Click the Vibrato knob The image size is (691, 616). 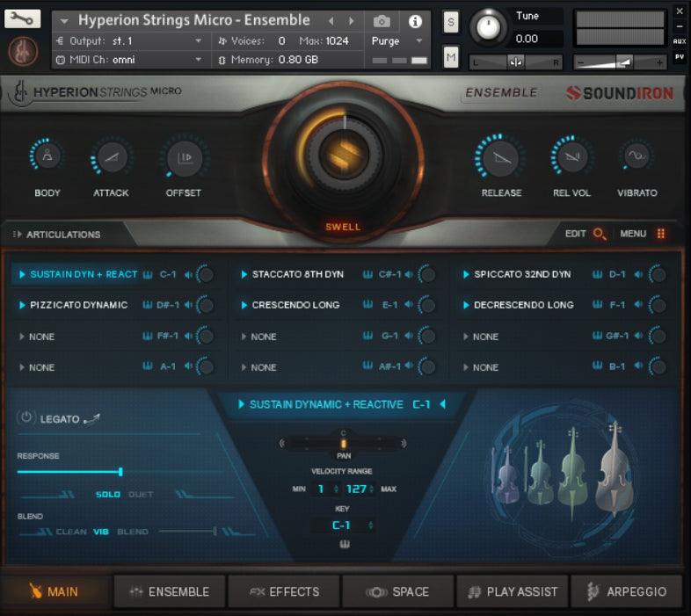click(636, 158)
